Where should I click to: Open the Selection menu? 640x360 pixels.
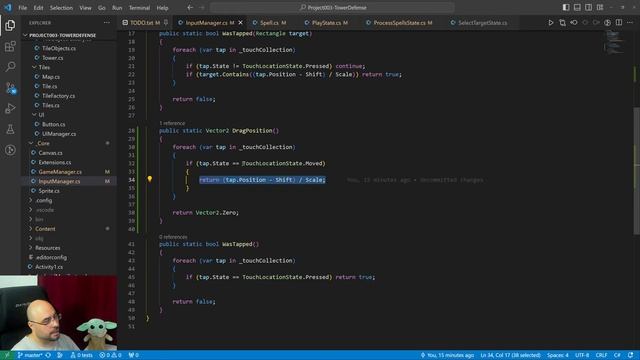61,8
